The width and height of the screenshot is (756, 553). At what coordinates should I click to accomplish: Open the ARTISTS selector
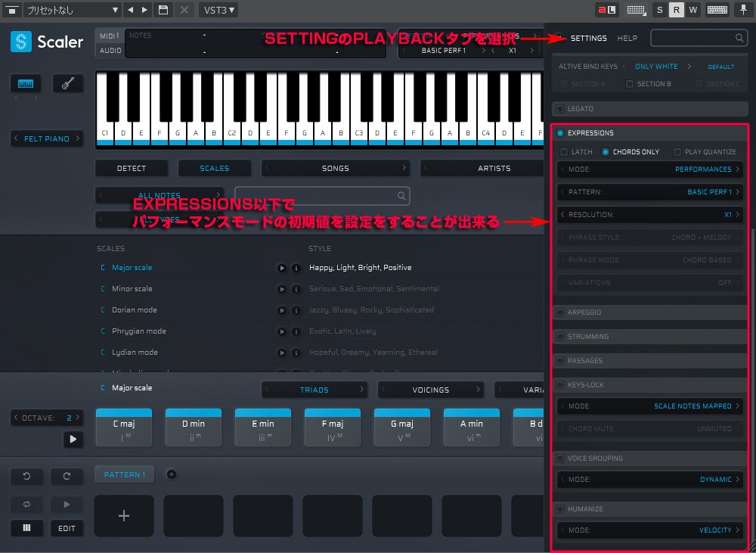click(482, 169)
